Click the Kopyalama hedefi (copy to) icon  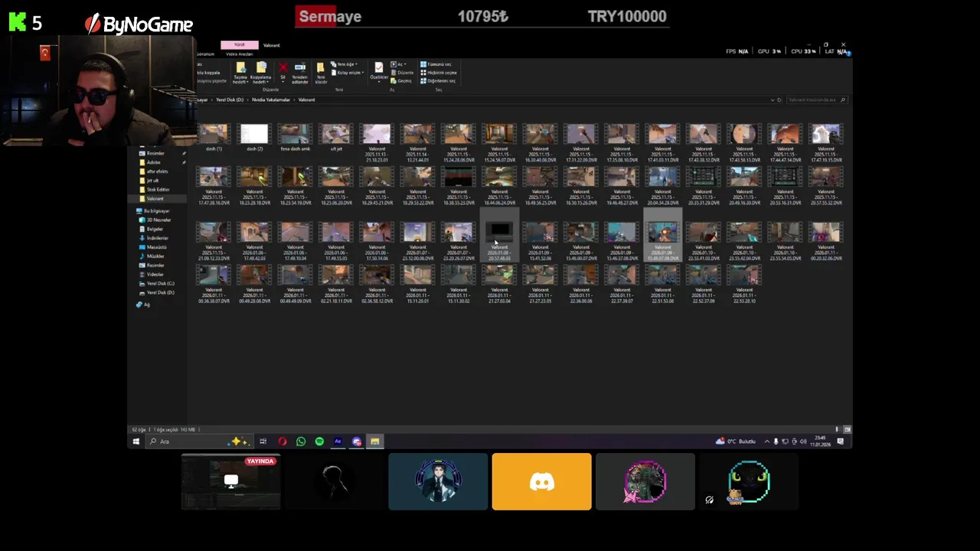(261, 67)
